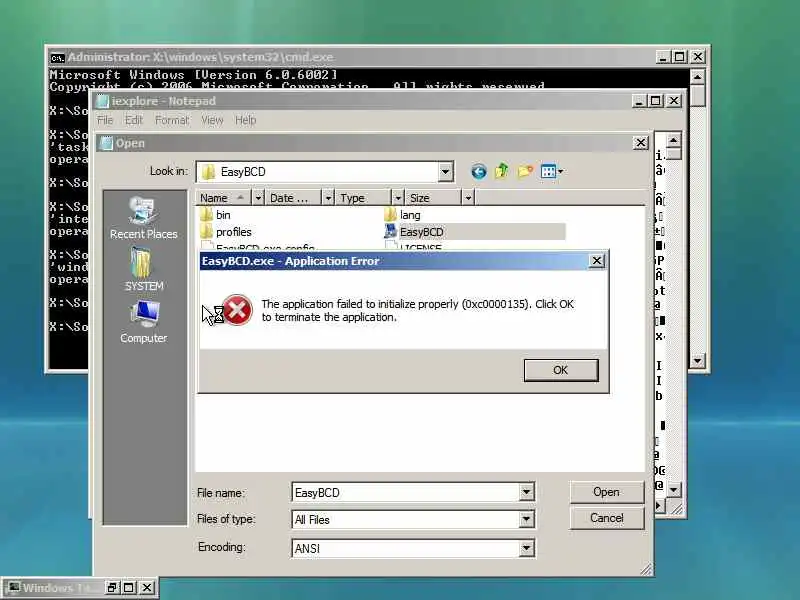Expand the Look in folder dropdown
Image resolution: width=800 pixels, height=600 pixels.
pyautogui.click(x=445, y=172)
